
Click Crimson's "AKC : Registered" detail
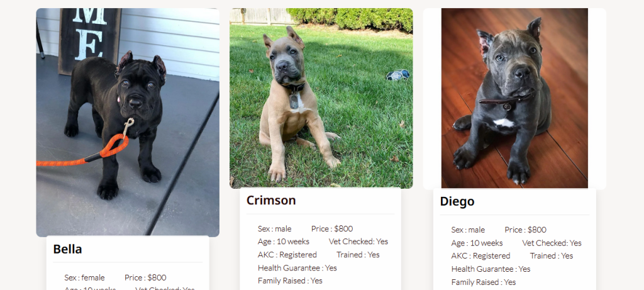tap(287, 255)
